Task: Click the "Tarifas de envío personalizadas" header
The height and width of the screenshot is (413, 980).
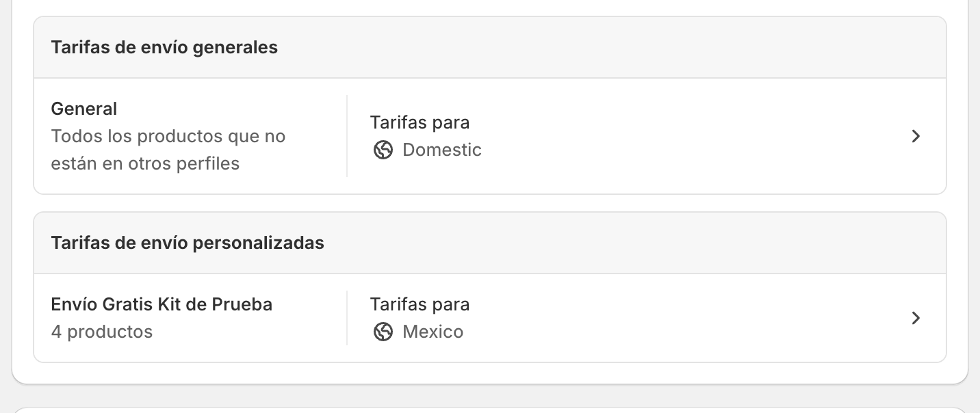Action: point(188,243)
